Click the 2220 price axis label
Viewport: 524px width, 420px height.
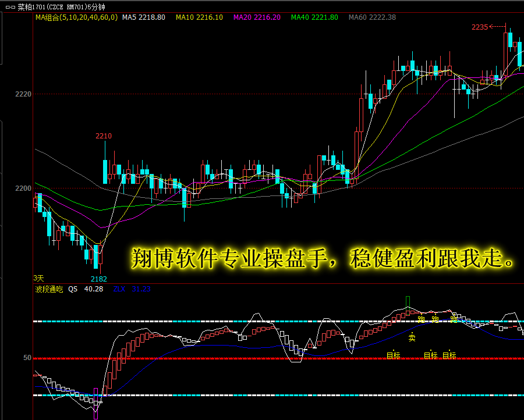coord(23,94)
